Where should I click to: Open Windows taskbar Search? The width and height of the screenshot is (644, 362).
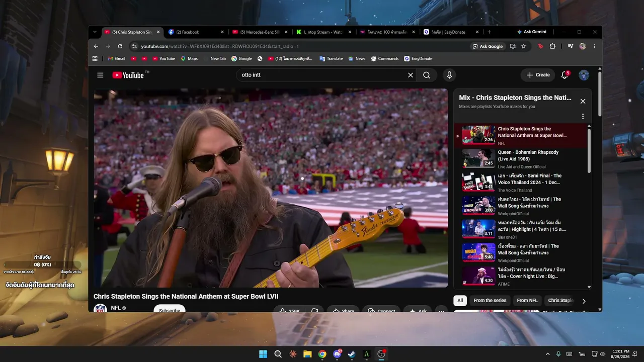tap(278, 354)
